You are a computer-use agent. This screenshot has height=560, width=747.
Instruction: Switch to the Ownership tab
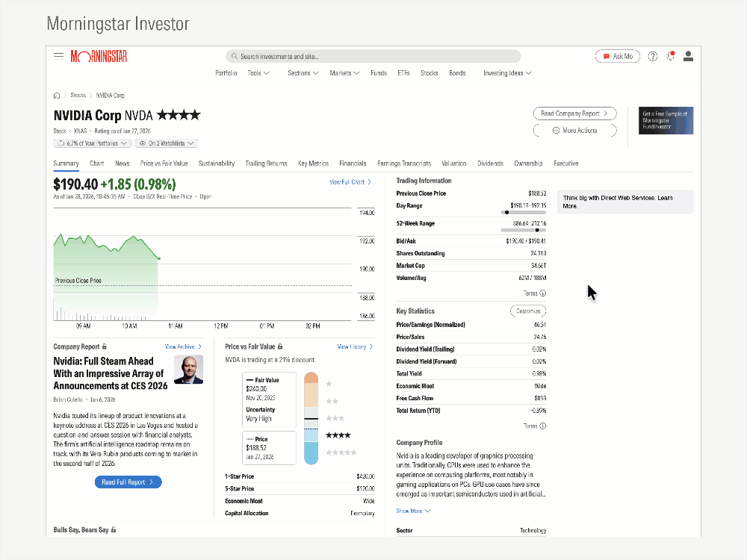point(528,164)
